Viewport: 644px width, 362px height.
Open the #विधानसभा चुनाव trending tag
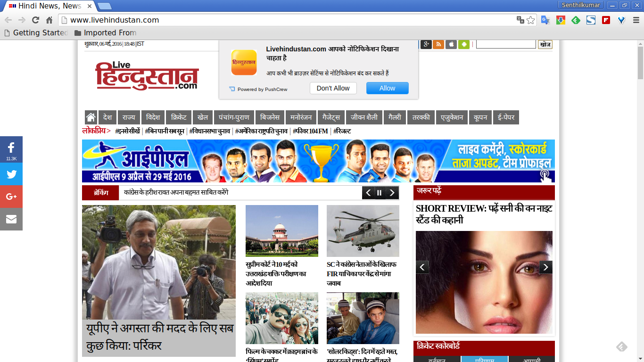210,131
